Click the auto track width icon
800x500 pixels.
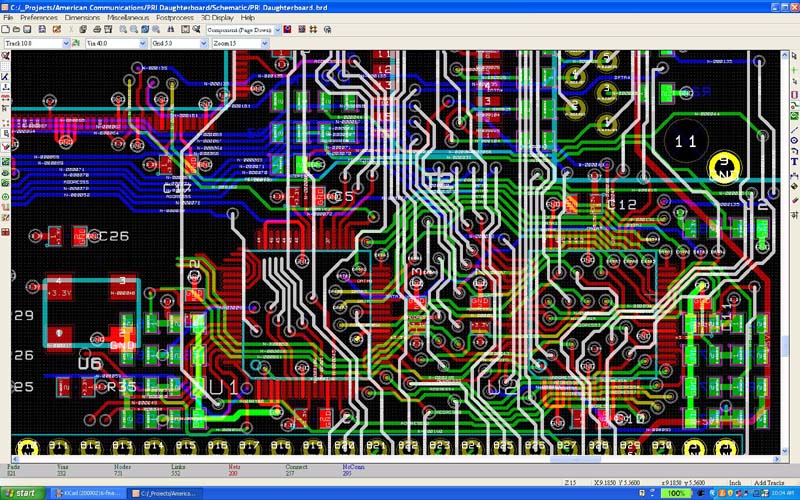76,43
